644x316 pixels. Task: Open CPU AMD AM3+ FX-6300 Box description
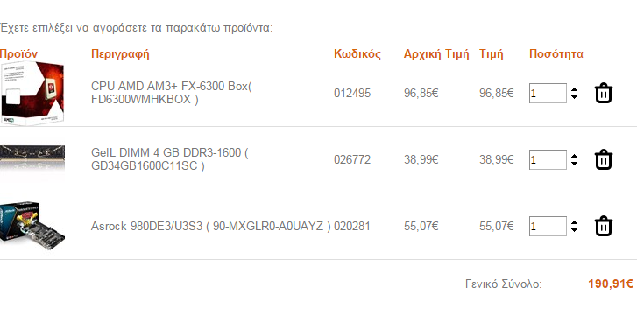click(171, 93)
